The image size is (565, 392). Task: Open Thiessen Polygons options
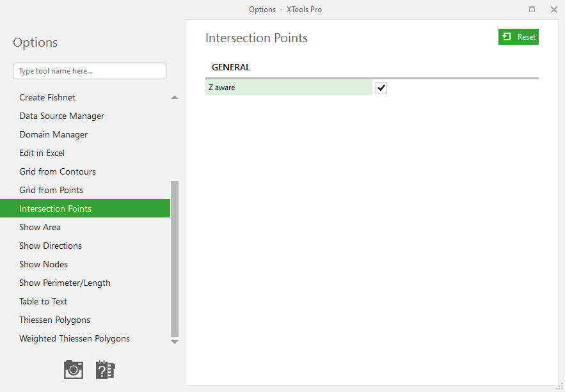pos(54,320)
